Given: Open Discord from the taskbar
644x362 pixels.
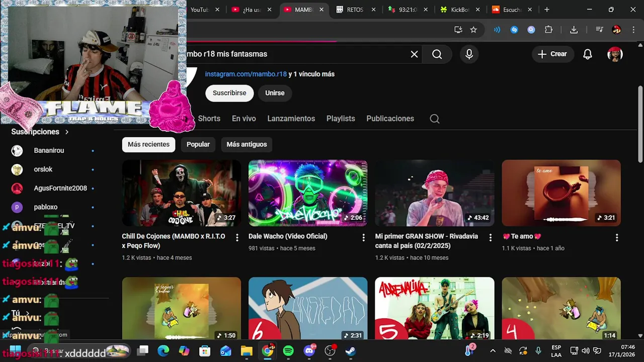Looking at the screenshot, I should [309, 351].
